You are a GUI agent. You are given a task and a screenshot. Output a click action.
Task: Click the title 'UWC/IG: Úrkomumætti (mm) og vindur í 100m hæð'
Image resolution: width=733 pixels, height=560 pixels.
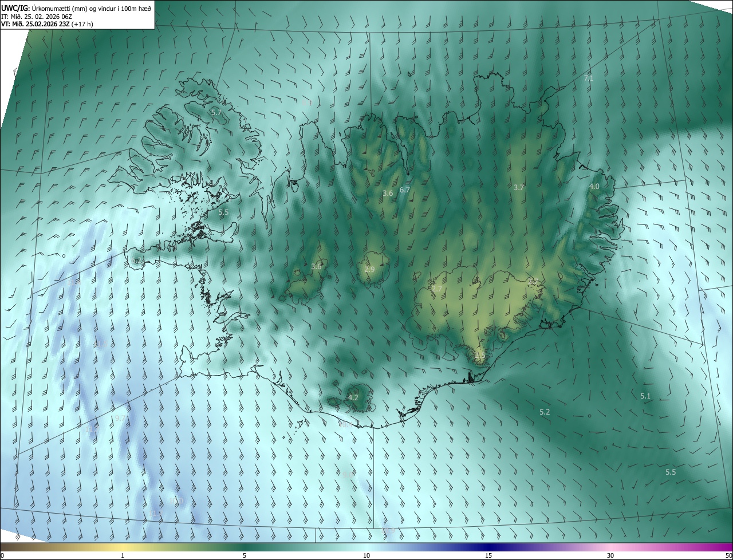click(76, 8)
